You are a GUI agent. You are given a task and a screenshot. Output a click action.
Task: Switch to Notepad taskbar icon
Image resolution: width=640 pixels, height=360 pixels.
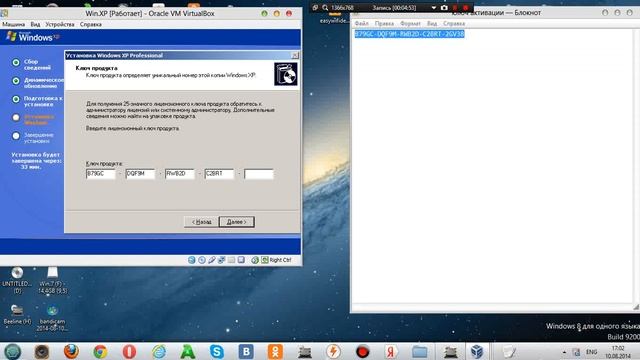(x=509, y=351)
